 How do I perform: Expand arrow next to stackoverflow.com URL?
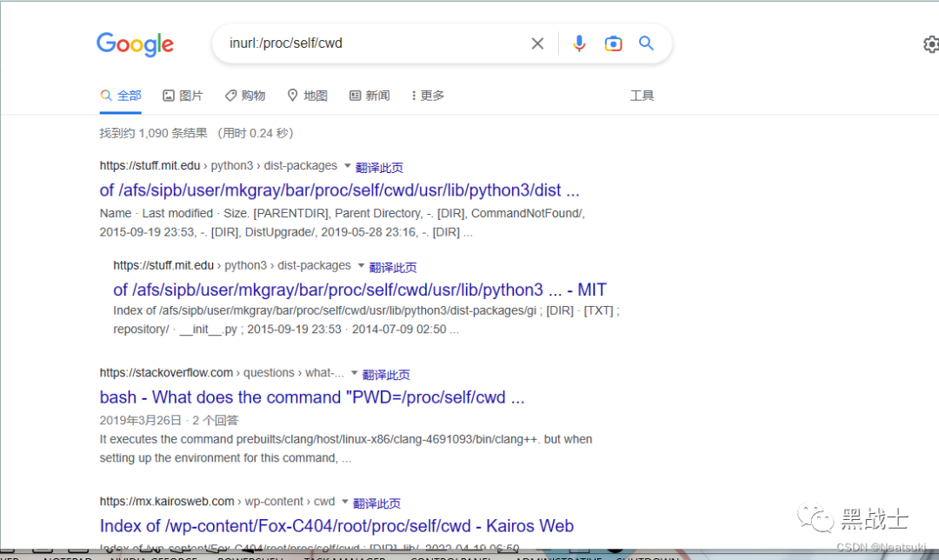(x=355, y=372)
